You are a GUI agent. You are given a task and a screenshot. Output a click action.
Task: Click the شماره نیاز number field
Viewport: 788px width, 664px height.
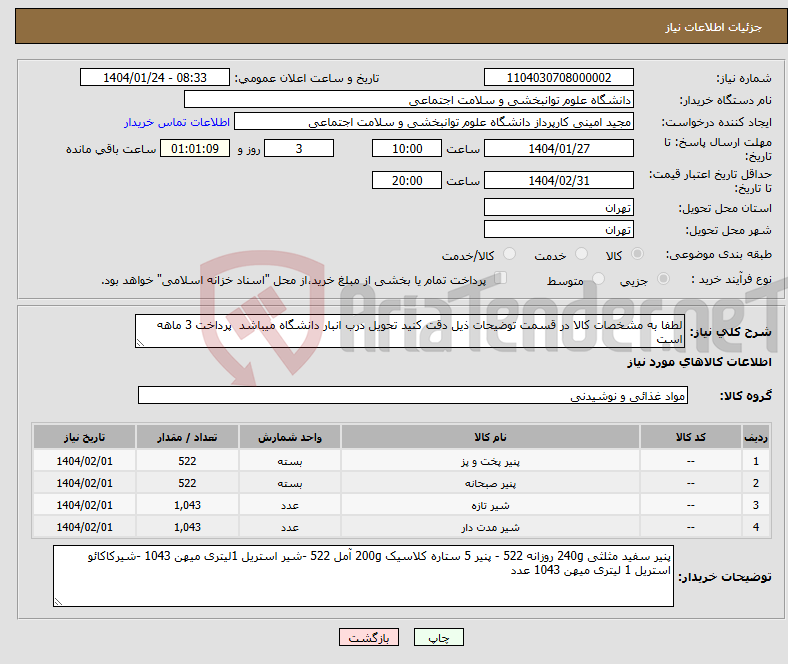tap(558, 78)
